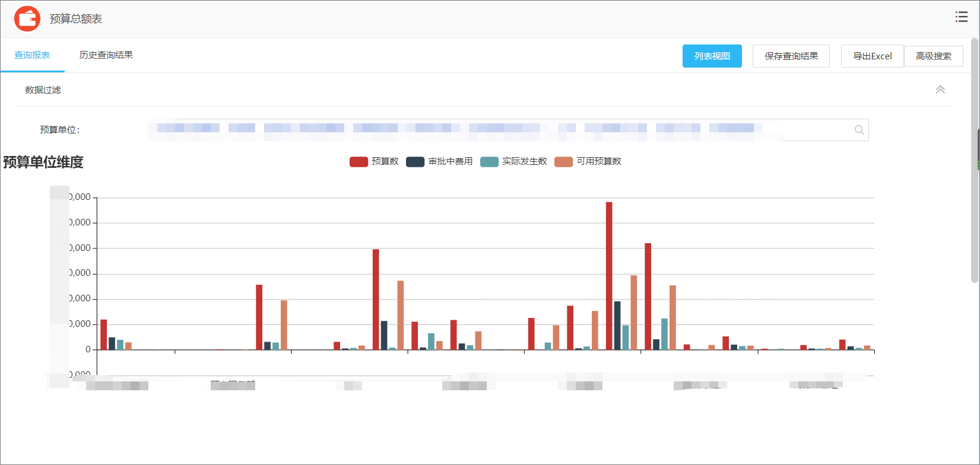Click the 数据过滤 section header

pyautogui.click(x=43, y=90)
